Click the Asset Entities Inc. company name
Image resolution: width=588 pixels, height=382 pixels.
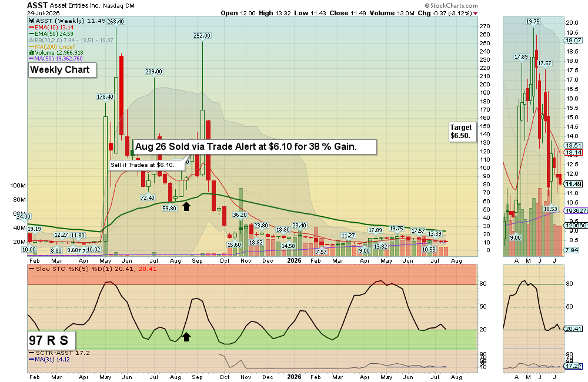click(76, 6)
